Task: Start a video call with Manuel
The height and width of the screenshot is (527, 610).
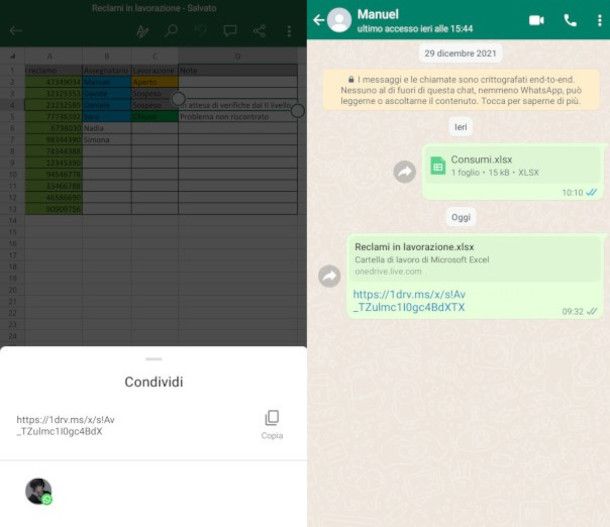Action: [536, 20]
